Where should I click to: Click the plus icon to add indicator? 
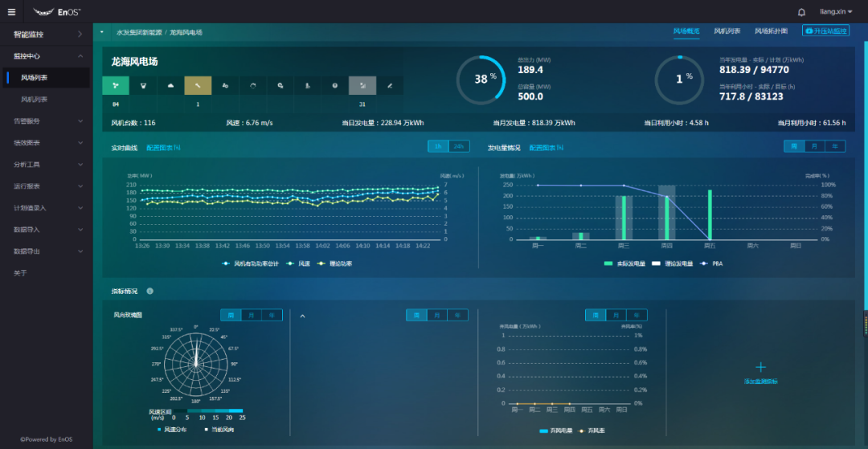[x=760, y=367]
